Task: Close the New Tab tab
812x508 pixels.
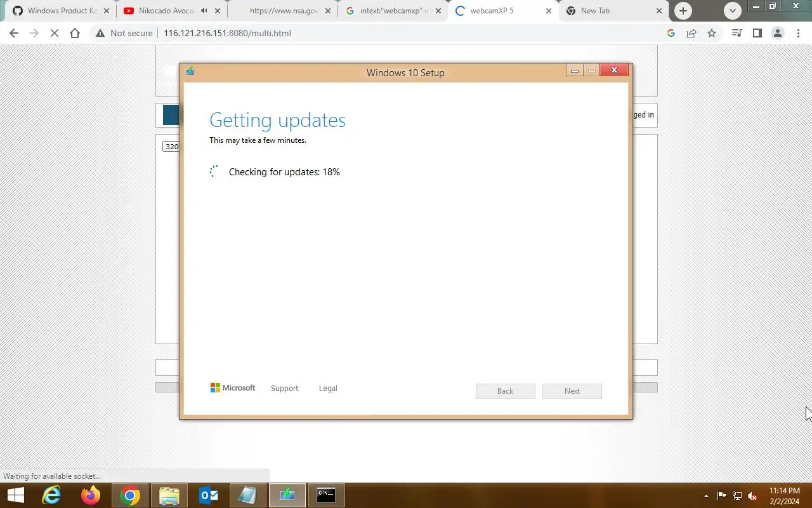Action: (659, 11)
